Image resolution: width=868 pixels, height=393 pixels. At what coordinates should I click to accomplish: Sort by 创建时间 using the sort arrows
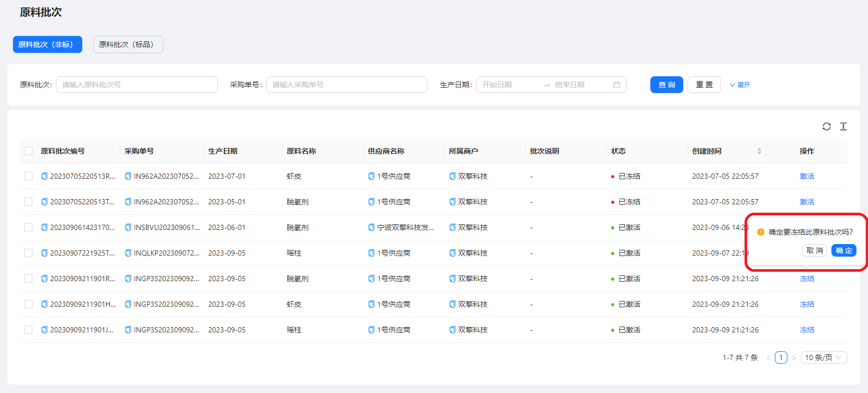tap(759, 151)
